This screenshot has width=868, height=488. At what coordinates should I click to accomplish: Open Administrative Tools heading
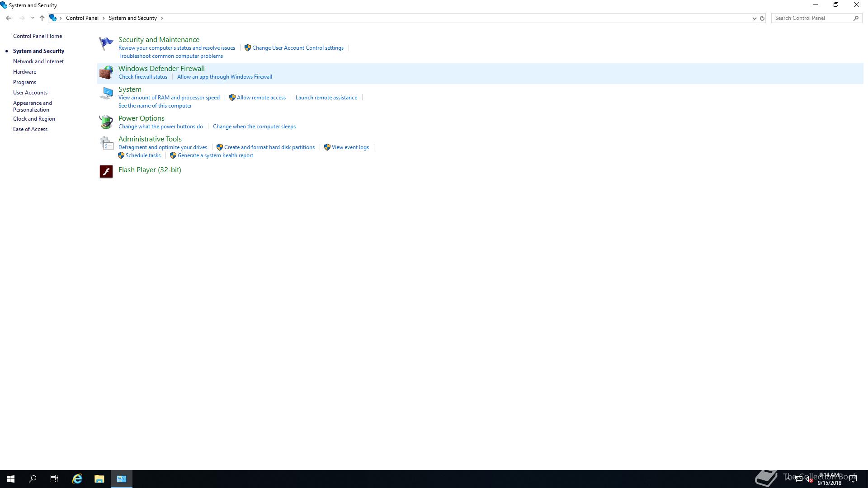tap(150, 139)
